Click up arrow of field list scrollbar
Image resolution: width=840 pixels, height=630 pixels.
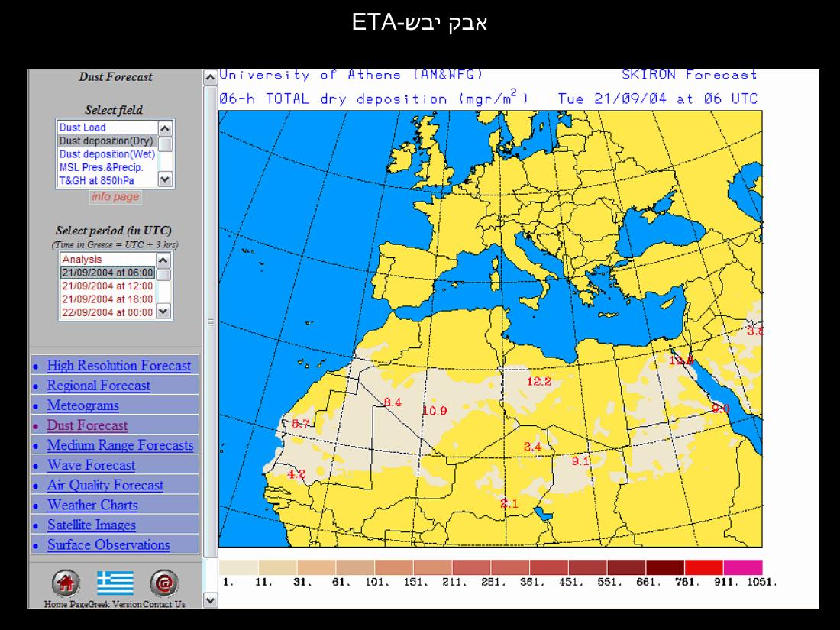pos(165,128)
